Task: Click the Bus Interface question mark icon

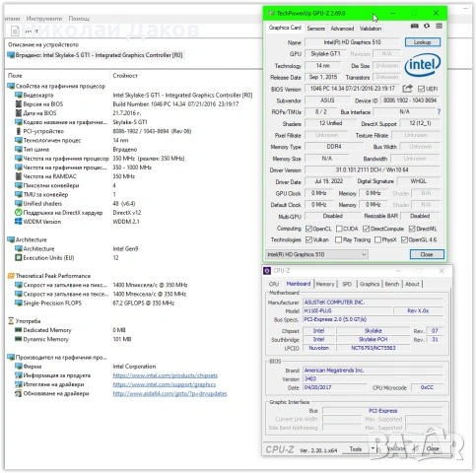Action: tap(439, 112)
